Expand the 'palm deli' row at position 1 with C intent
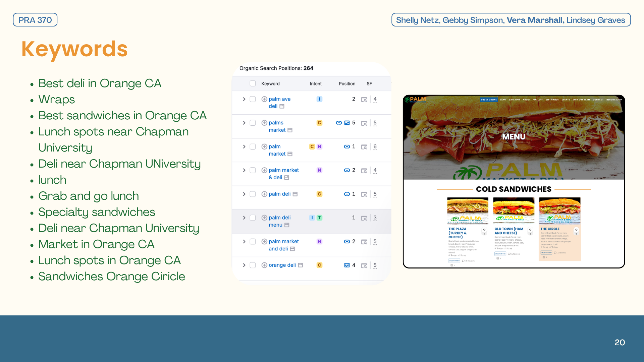The height and width of the screenshot is (362, 644). [x=244, y=194]
